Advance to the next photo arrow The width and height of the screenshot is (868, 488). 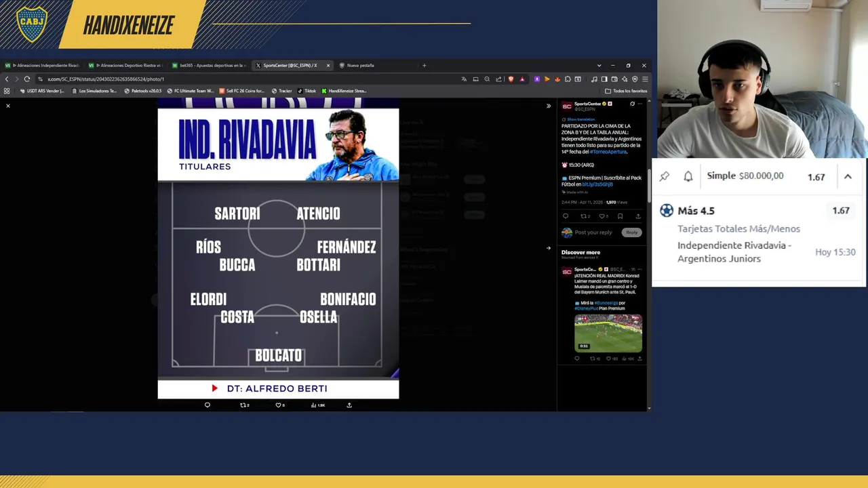click(549, 248)
